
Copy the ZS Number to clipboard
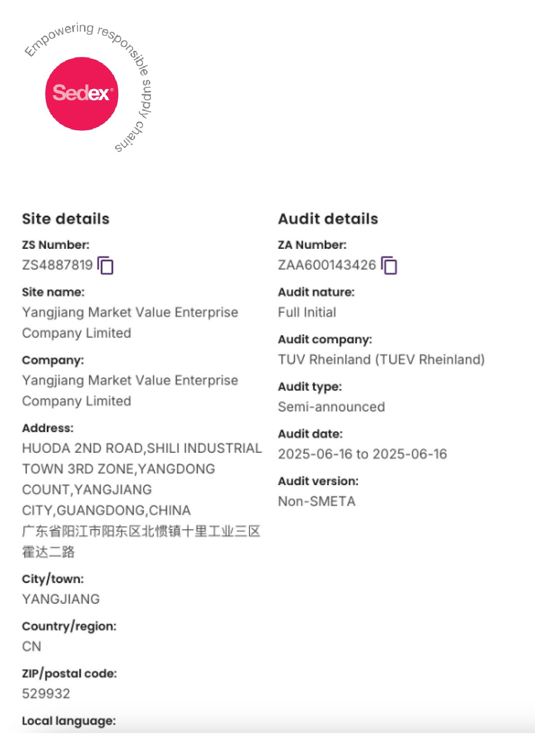click(106, 265)
